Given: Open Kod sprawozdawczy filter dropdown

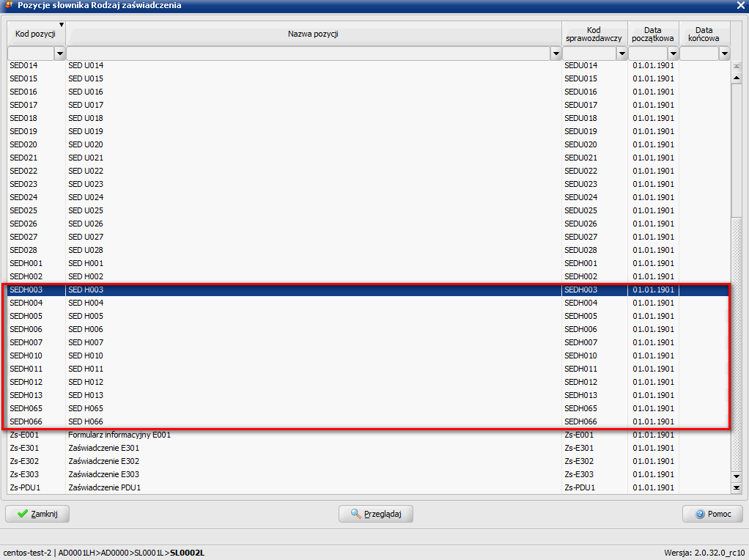Looking at the screenshot, I should [x=621, y=54].
